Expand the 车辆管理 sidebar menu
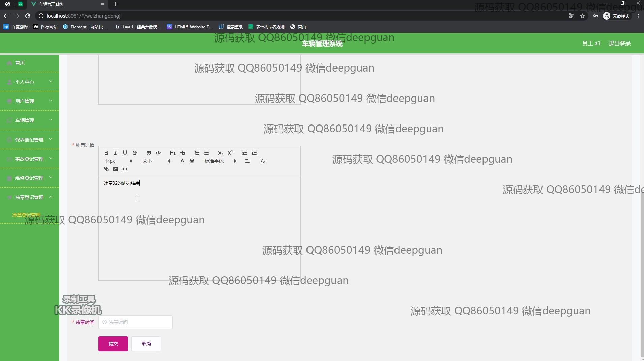Screen dimensions: 644x361 (30, 120)
